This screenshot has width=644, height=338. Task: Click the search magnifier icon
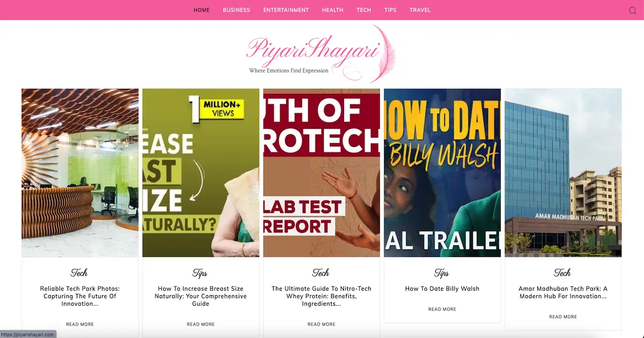point(632,10)
